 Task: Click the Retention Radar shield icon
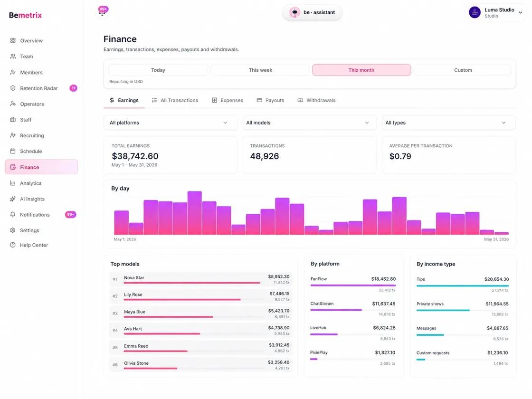coord(13,88)
